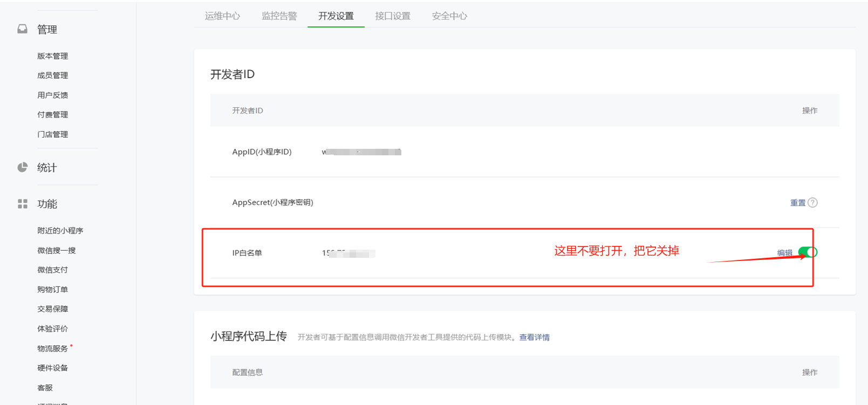
Task: Click the 功能 section heading
Action: point(47,204)
